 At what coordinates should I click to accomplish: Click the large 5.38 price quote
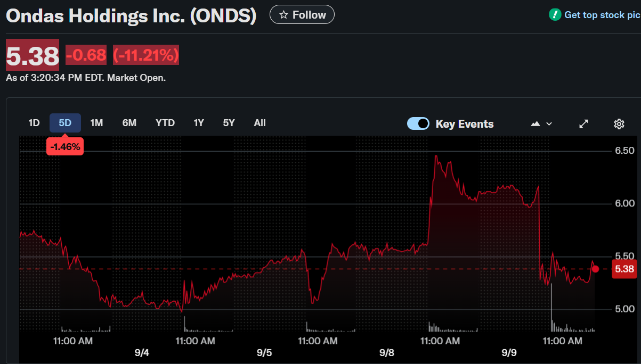33,55
